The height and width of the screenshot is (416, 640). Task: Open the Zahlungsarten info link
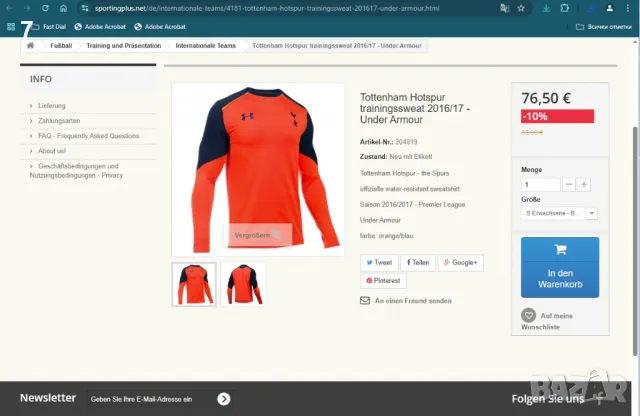(59, 121)
